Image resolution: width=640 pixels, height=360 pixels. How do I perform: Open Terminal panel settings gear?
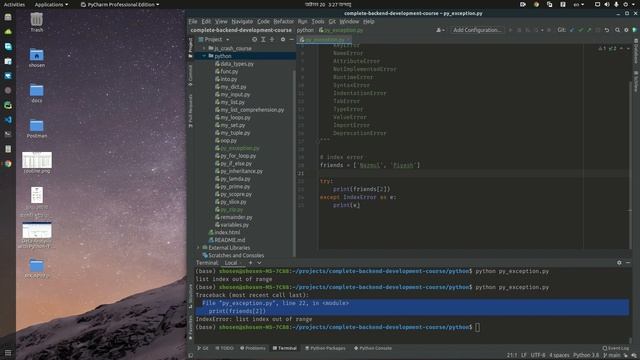tap(619, 262)
